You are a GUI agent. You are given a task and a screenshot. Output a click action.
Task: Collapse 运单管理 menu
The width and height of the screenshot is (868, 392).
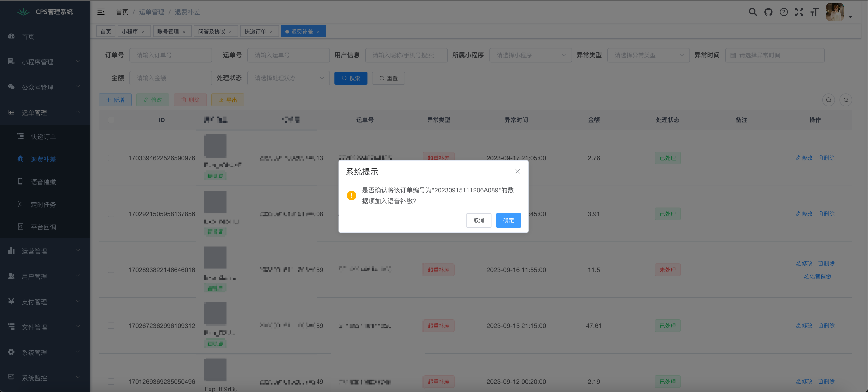45,112
